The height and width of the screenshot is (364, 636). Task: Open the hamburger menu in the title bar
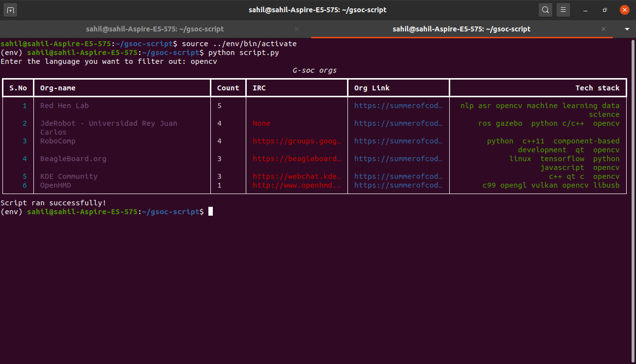click(x=563, y=10)
